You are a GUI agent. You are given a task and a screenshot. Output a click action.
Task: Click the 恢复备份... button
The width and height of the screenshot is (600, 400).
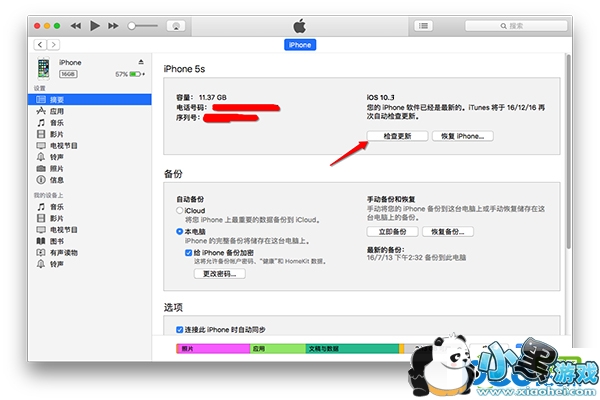pos(448,232)
